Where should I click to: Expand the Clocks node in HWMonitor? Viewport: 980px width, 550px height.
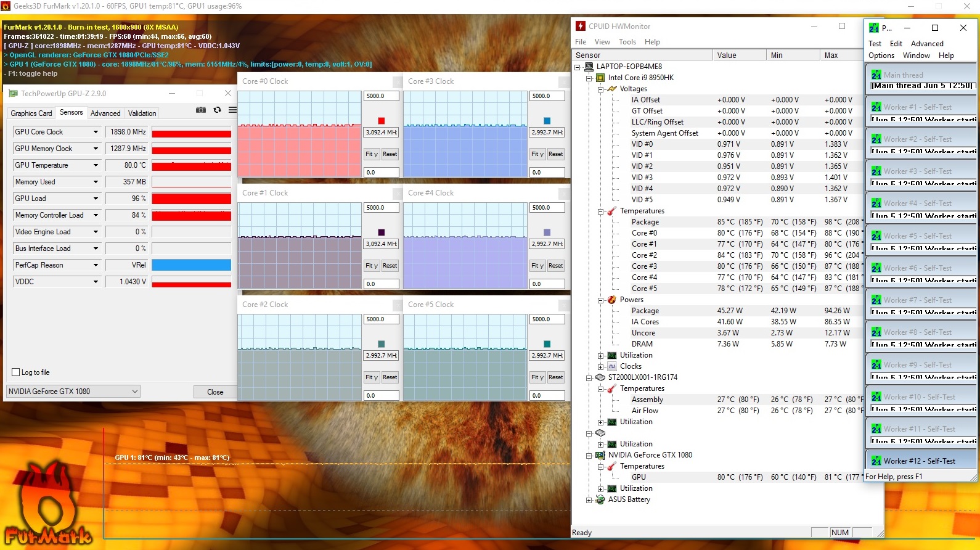click(x=600, y=366)
